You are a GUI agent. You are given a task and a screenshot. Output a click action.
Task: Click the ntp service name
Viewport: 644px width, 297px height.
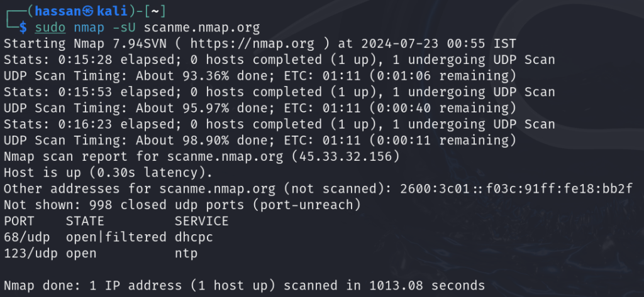tap(186, 254)
